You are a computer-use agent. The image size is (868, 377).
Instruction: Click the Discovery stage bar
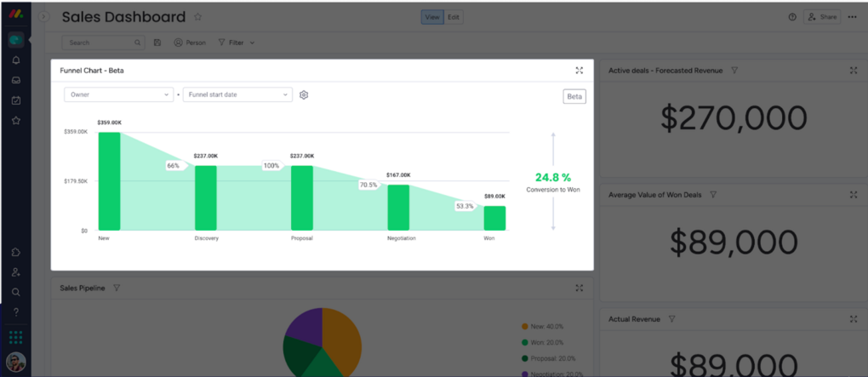pos(205,198)
